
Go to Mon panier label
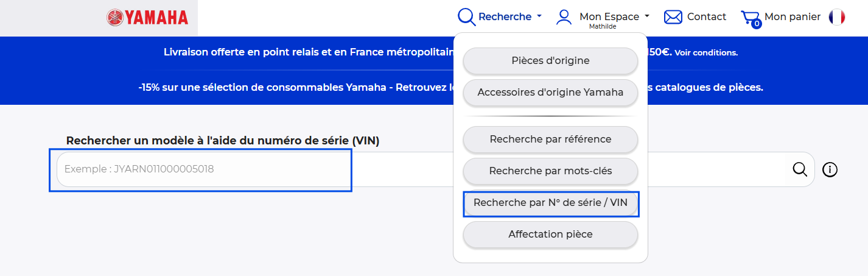tap(792, 17)
